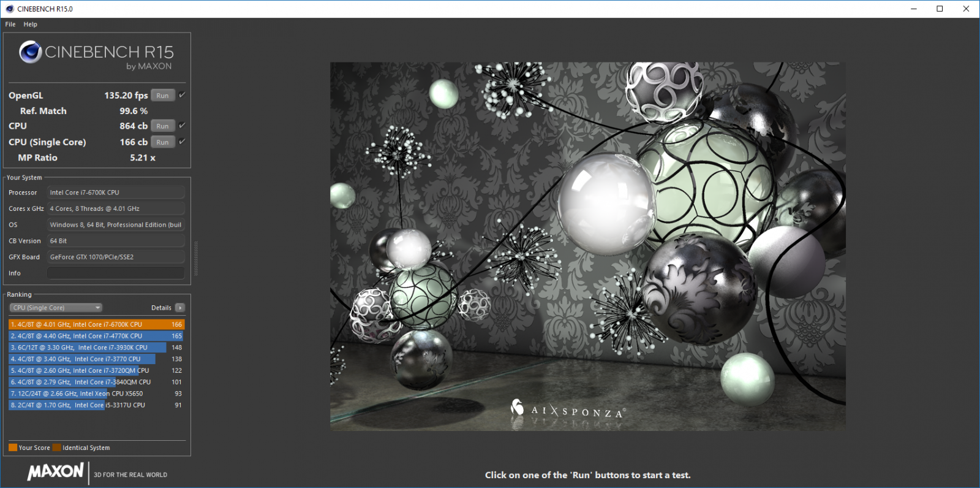
Task: Click the single core score 166 cb
Action: tap(134, 142)
